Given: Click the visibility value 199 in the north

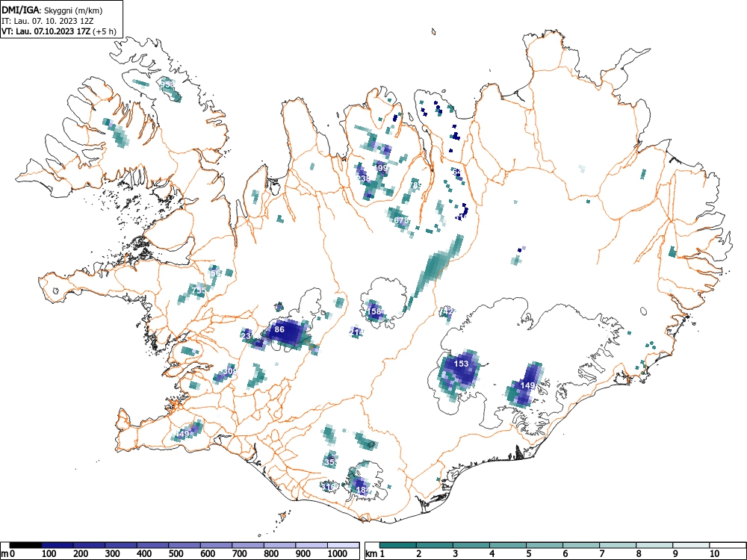Looking at the screenshot, I should tap(382, 167).
